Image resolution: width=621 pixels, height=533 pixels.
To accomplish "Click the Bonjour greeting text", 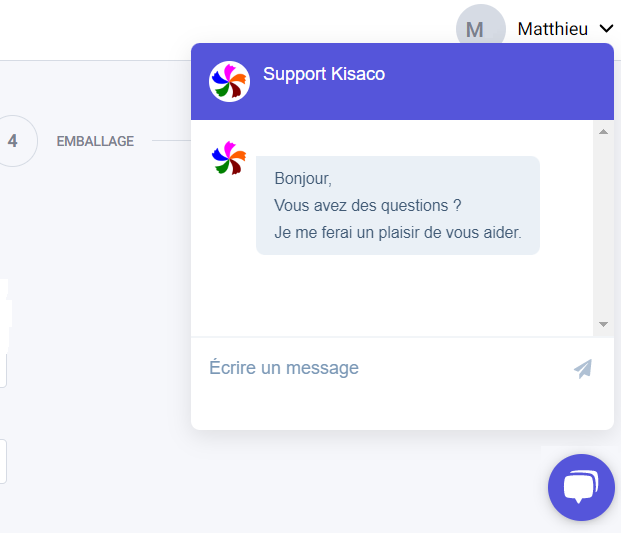I will pos(303,179).
